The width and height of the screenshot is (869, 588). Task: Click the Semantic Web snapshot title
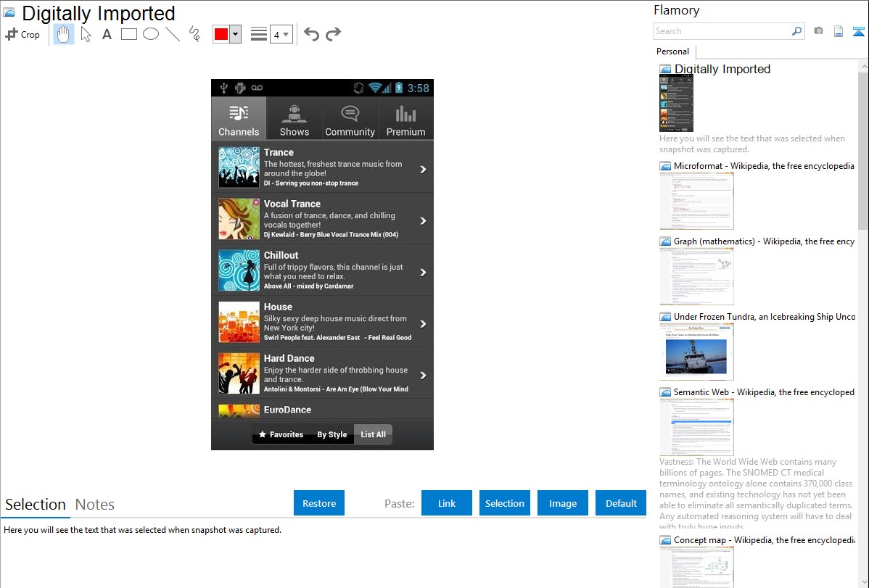tap(764, 392)
